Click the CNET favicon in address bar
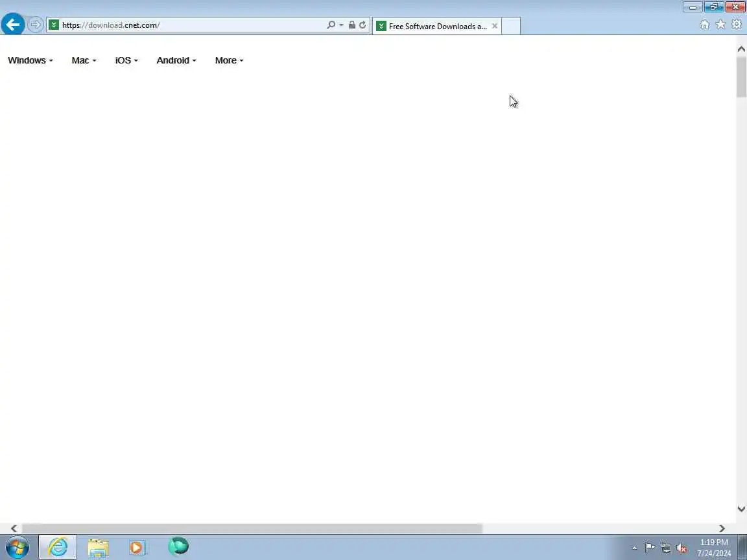This screenshot has width=747, height=560. click(x=54, y=25)
